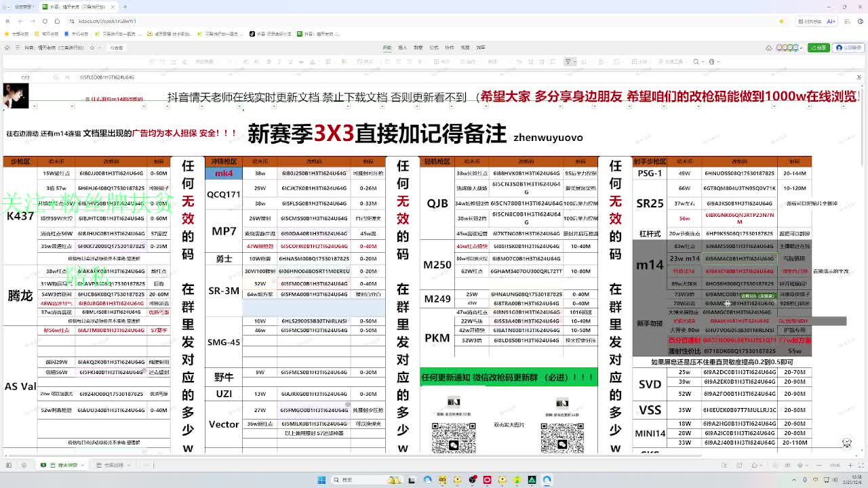Click the left QR code image

[454, 437]
